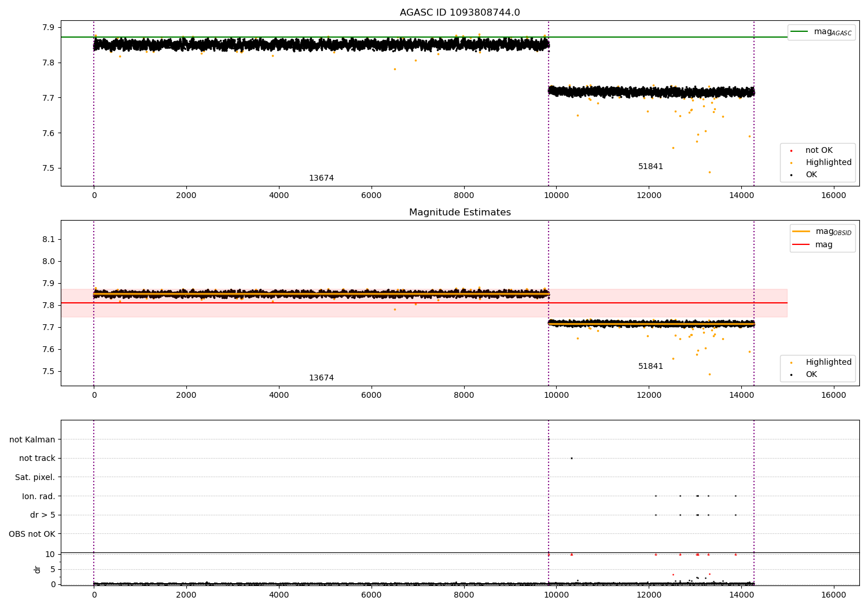Viewport: 868px width, 608px height.
Task: Click the '10' tick label on the dr axis
Action: 50,555
